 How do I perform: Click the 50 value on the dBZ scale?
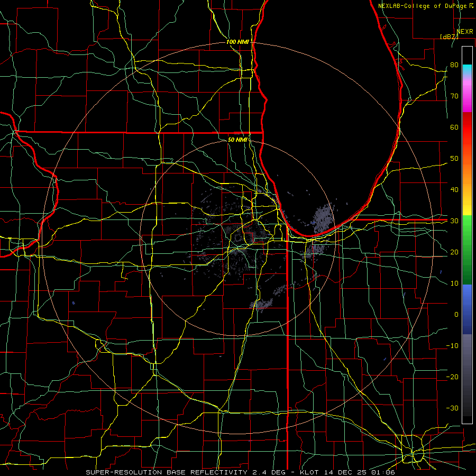454,159
